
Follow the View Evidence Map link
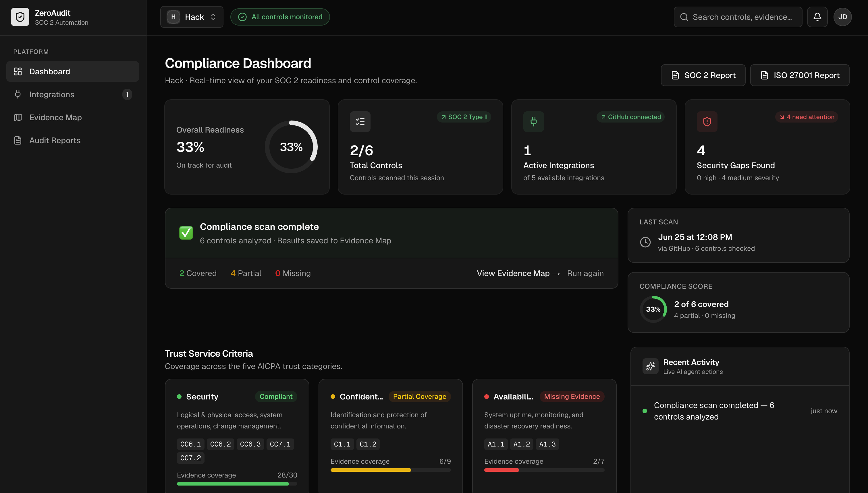[x=518, y=273]
